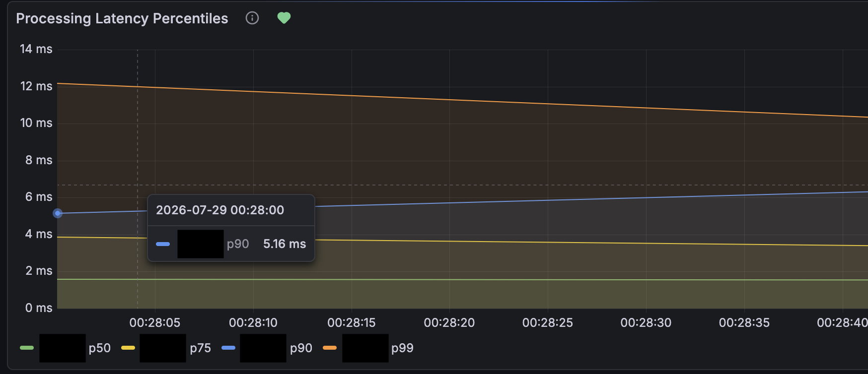
Task: Click the 00:28:15 time axis label
Action: point(352,323)
